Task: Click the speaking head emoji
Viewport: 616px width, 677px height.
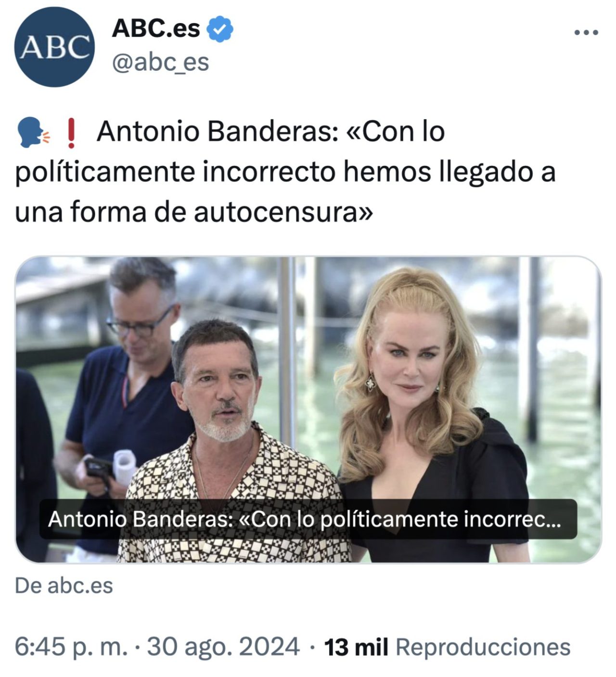Action: pyautogui.click(x=32, y=133)
